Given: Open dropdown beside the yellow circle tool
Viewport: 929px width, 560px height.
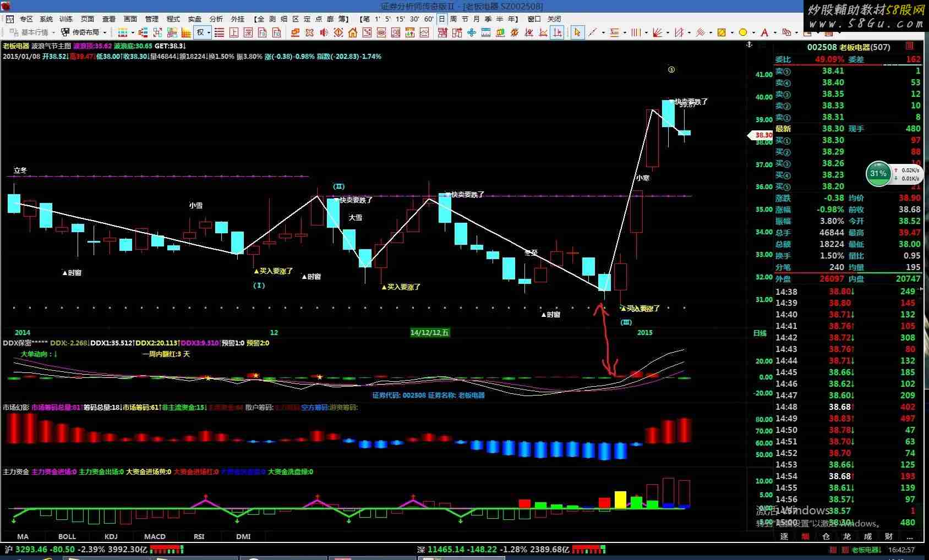Looking at the screenshot, I should 753,32.
